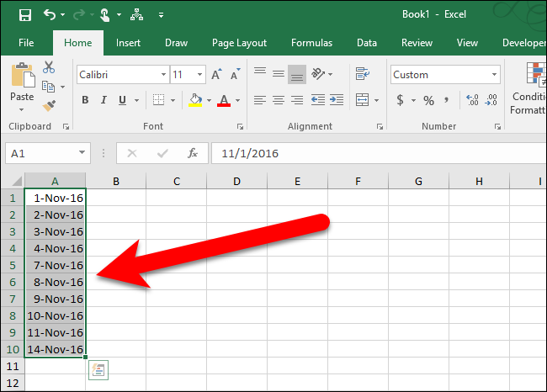Open the text Orientation tool
This screenshot has width=547, height=392.
pos(318,73)
